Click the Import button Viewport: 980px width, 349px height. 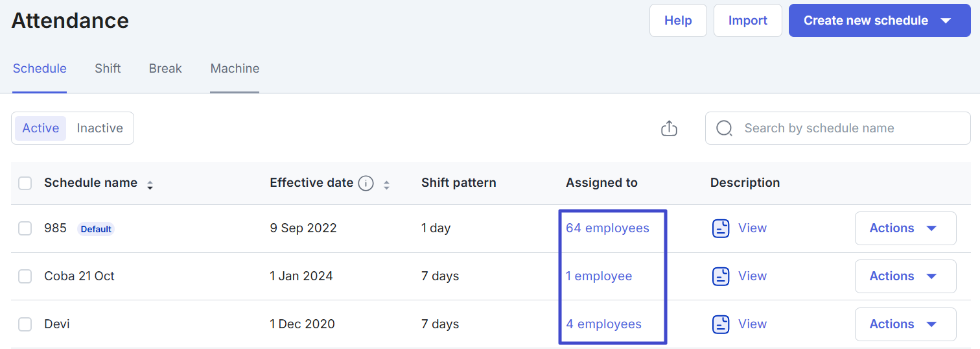(747, 21)
